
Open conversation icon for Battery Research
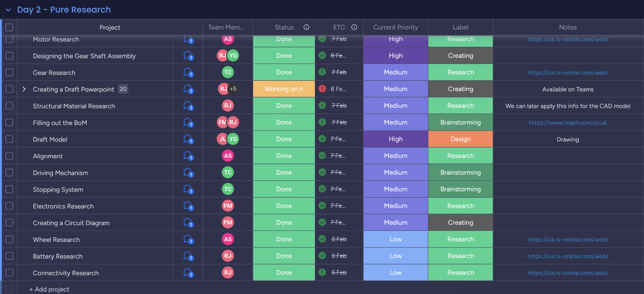188,256
